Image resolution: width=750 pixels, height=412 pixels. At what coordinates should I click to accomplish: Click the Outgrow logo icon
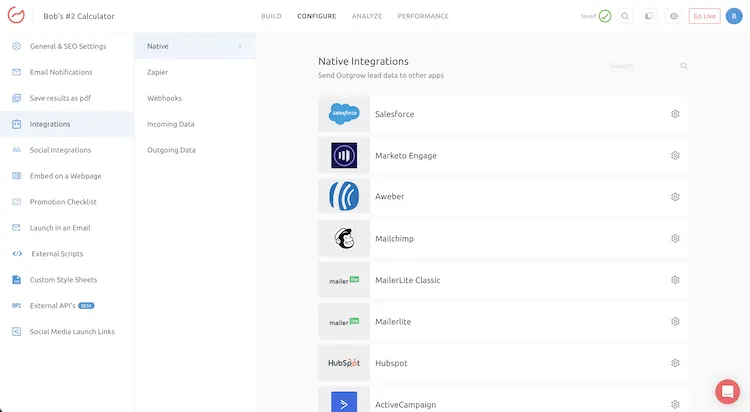[16, 15]
